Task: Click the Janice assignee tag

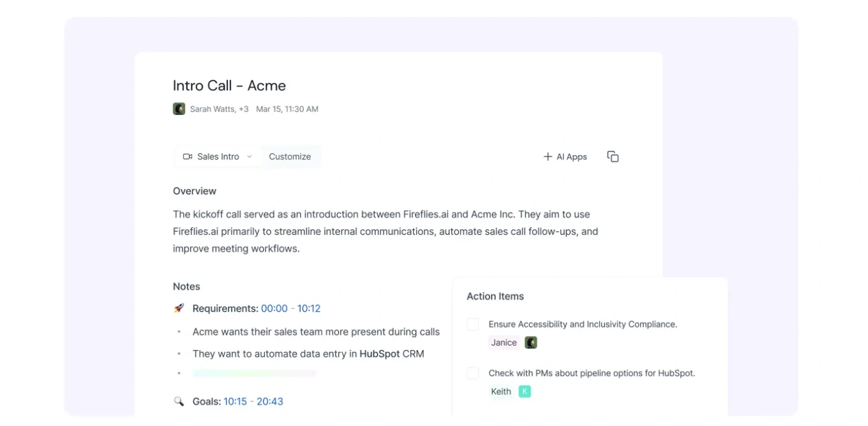Action: (504, 343)
